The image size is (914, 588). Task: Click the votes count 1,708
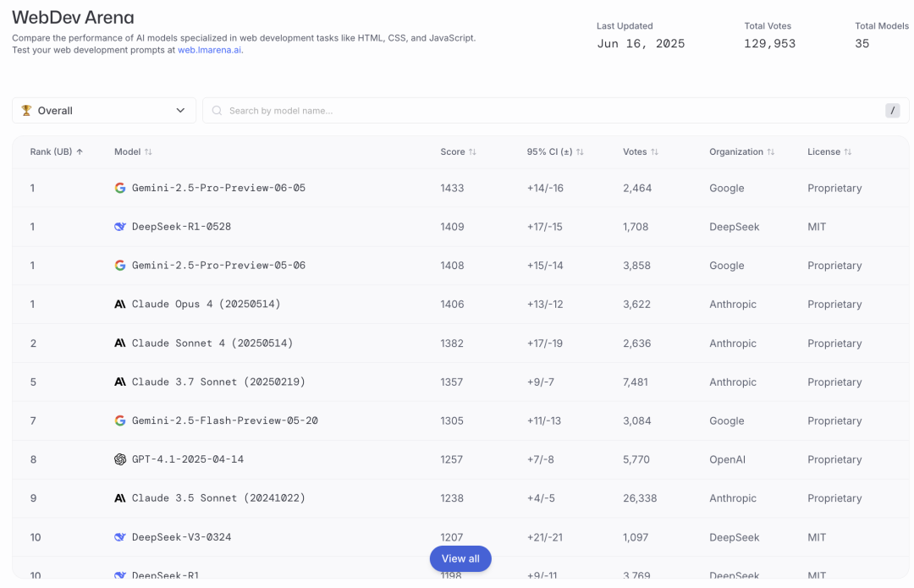[x=636, y=227]
